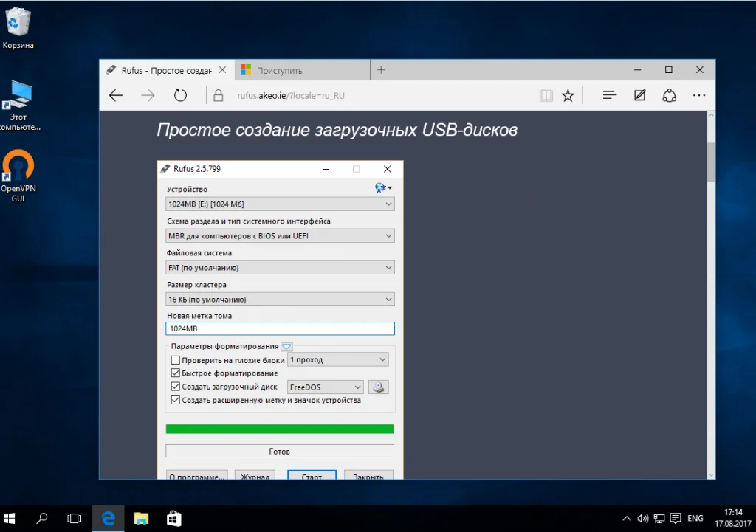This screenshot has width=756, height=532.
Task: Click the Edge icon in the taskbar
Action: coord(109,519)
